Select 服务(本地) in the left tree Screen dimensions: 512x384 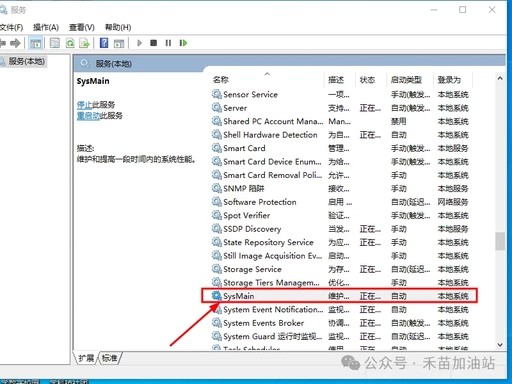point(26,61)
